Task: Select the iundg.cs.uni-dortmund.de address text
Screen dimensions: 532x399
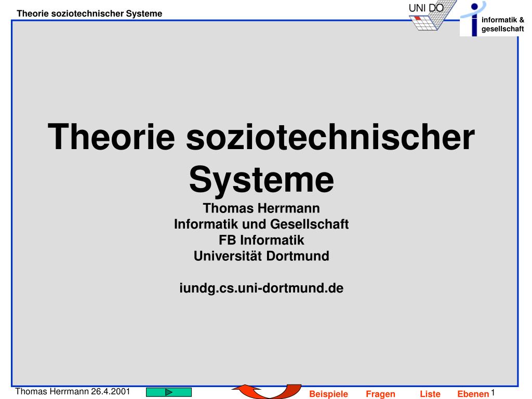Action: (x=261, y=288)
